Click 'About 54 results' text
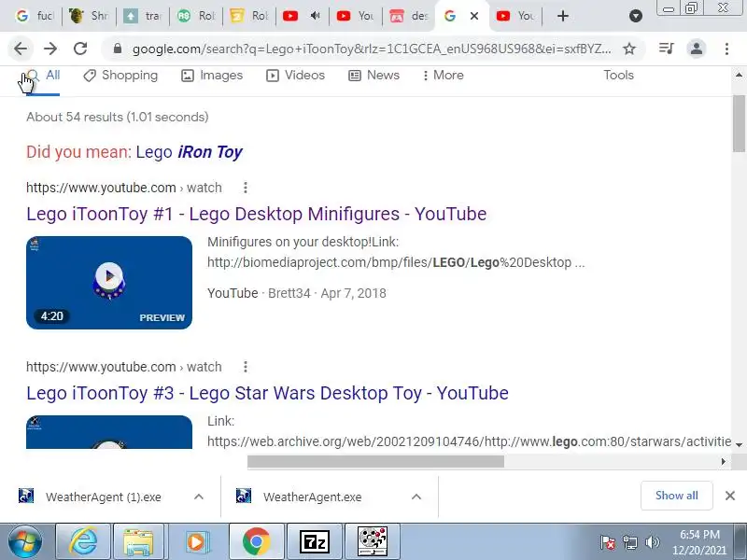This screenshot has width=747, height=560. (118, 117)
